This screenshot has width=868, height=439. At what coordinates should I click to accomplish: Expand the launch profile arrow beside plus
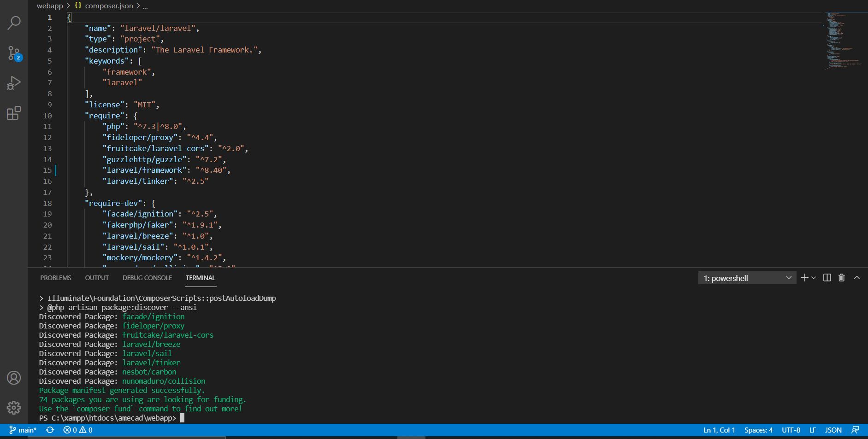tap(814, 278)
